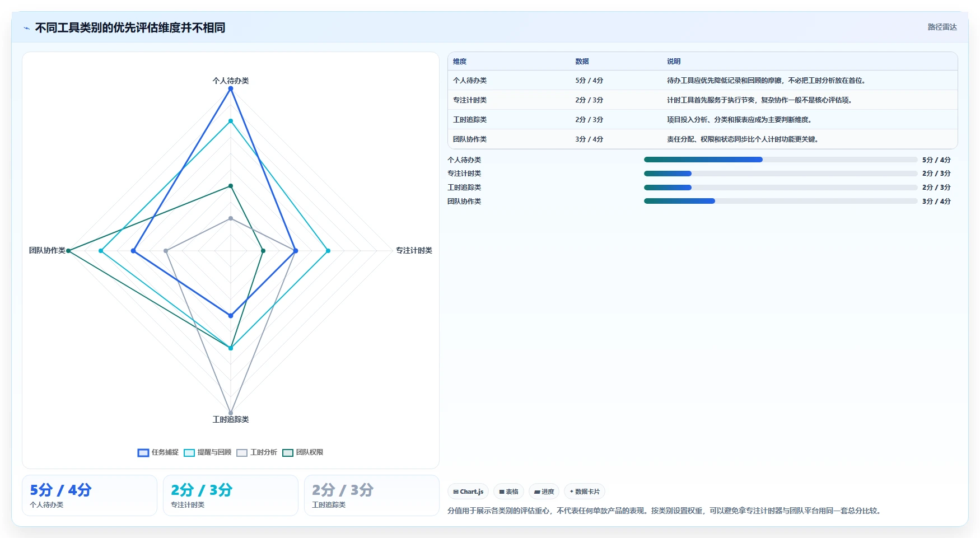Click the grey 工时分析 point on 工时追踪类 axis
Viewport: 980px width, 538px height.
coord(231,413)
